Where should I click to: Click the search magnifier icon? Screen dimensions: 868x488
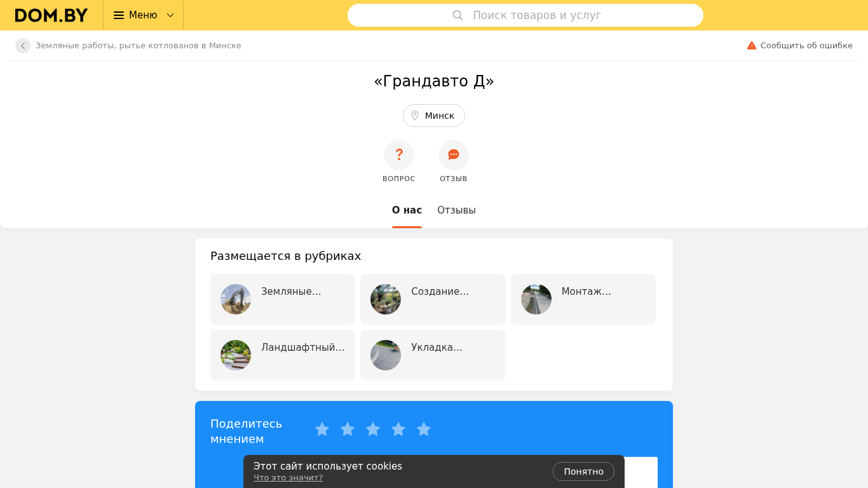(458, 15)
